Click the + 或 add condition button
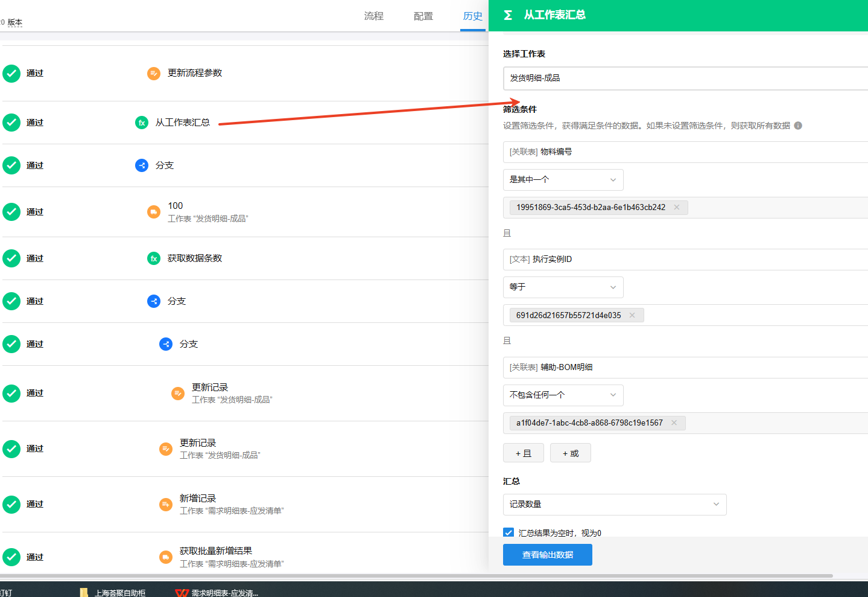The width and height of the screenshot is (868, 597). (570, 453)
